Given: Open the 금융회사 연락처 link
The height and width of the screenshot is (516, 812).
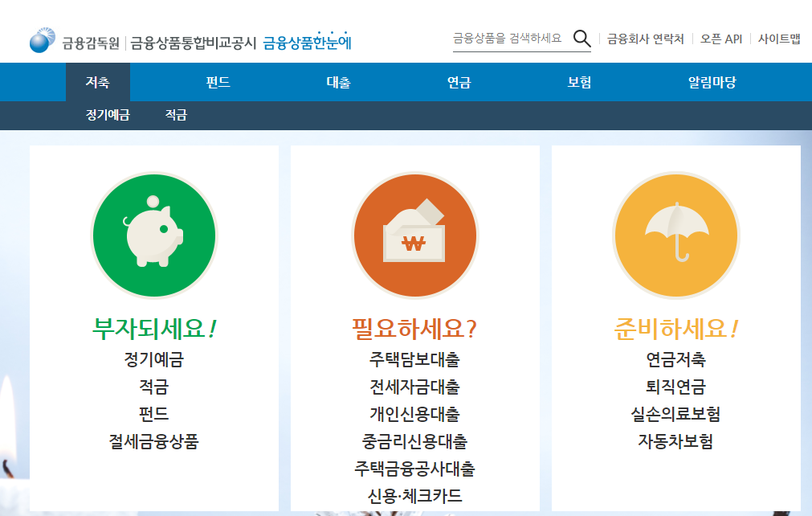Looking at the screenshot, I should coord(645,39).
